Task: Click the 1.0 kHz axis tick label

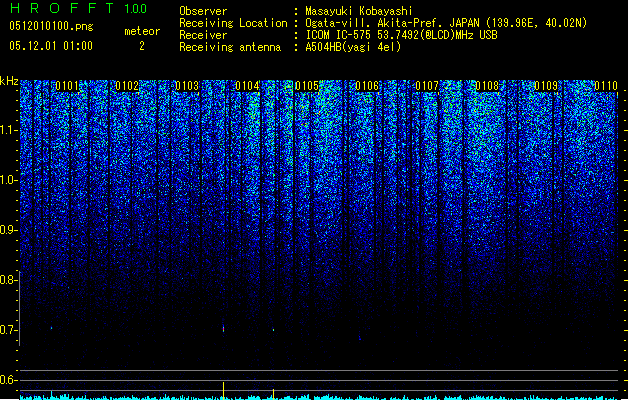Action: (9, 180)
